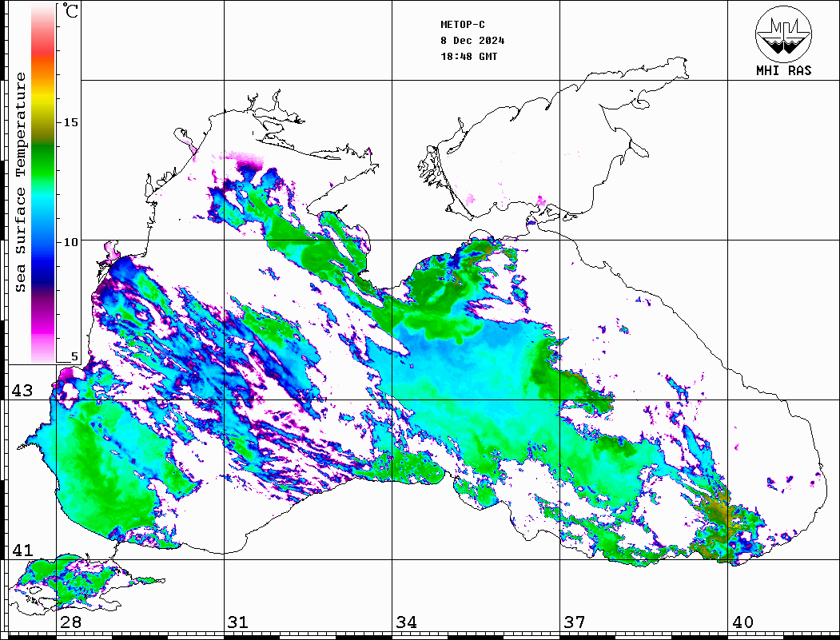840x640 pixels.
Task: Click the 'MHI RAS' text label
Action: 783,70
